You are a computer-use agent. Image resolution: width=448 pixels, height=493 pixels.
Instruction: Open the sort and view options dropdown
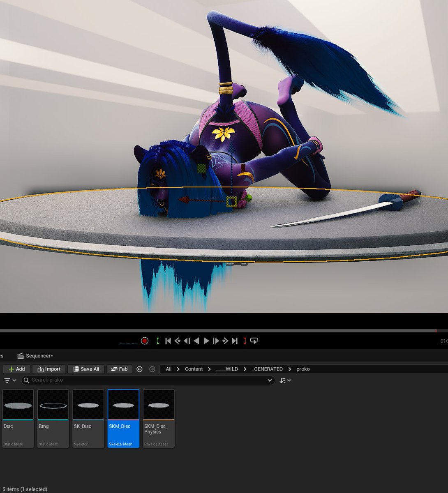click(285, 380)
